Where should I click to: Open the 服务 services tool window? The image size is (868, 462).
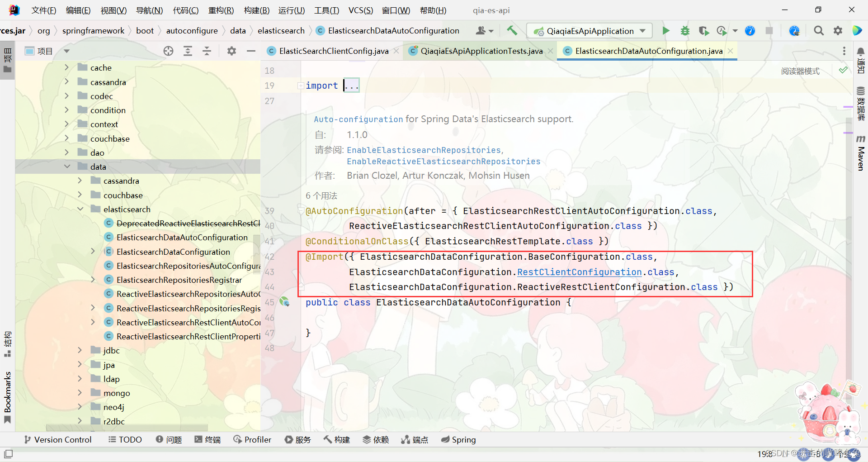click(298, 439)
